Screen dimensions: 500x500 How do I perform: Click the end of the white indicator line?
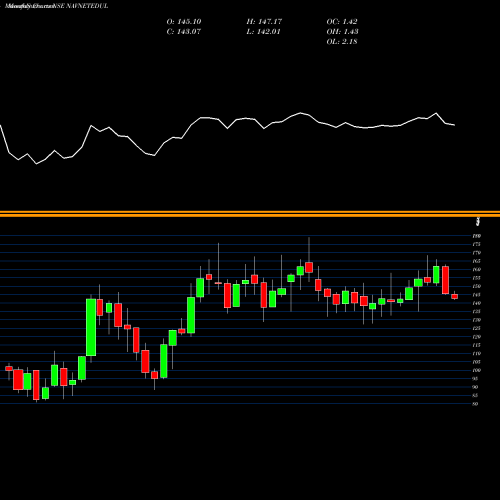click(x=455, y=125)
